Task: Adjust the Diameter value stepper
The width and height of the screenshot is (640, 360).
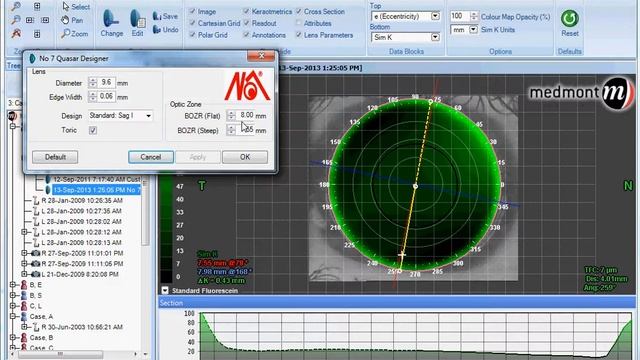Action: (x=93, y=82)
